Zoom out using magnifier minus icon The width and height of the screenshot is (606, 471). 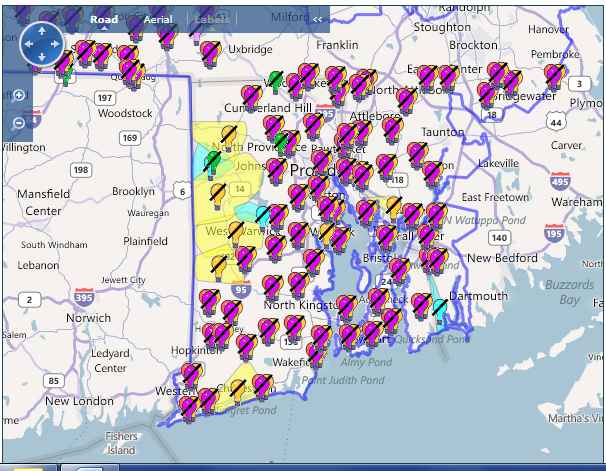point(18,123)
